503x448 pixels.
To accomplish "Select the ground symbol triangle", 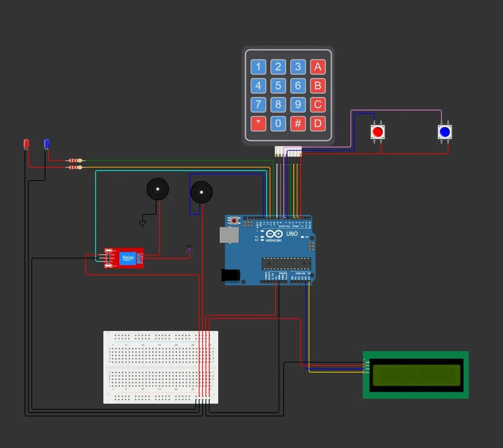I will click(143, 224).
